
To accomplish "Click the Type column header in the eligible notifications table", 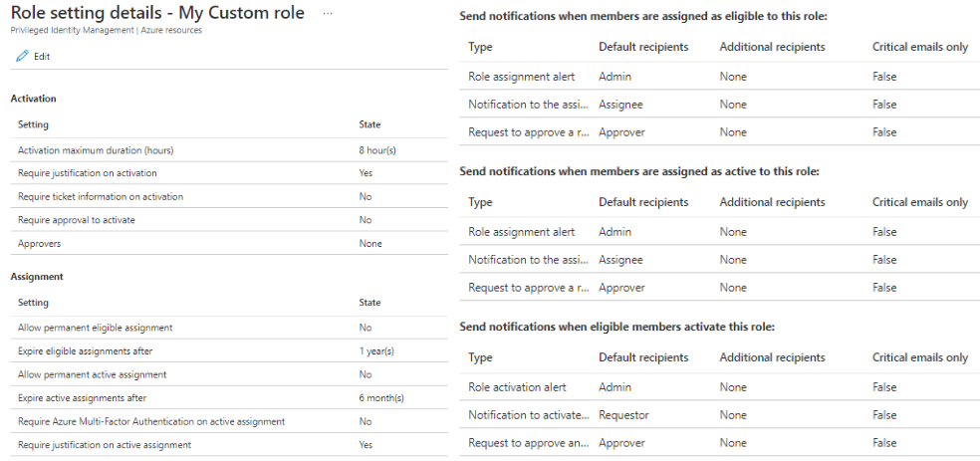I will (480, 47).
